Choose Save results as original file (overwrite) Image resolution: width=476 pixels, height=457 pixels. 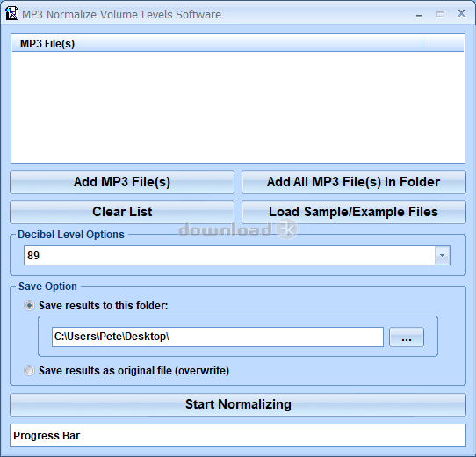pos(29,370)
